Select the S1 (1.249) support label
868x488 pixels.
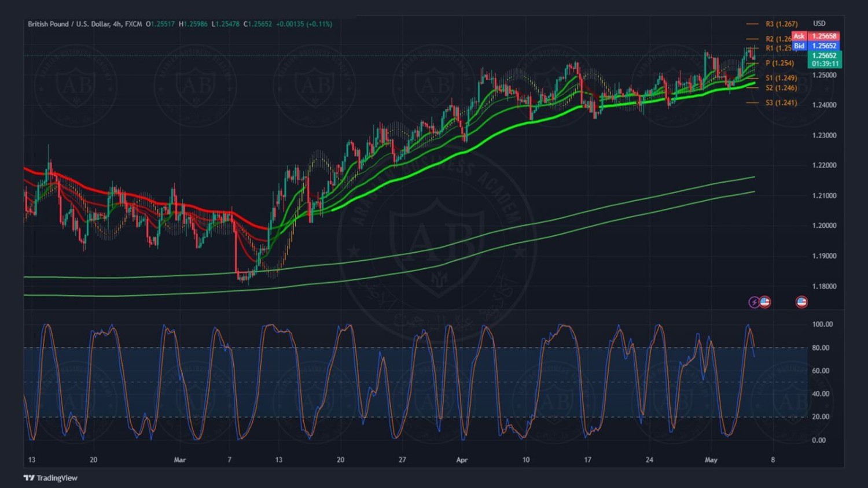tap(781, 77)
